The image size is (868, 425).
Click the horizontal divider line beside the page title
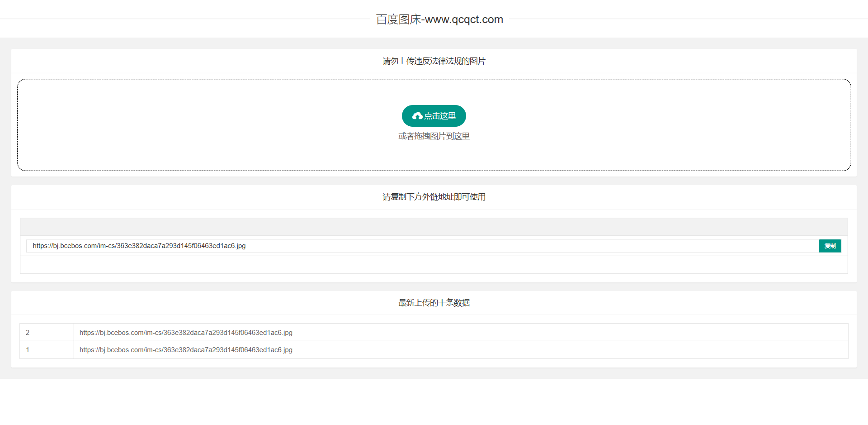(181, 19)
